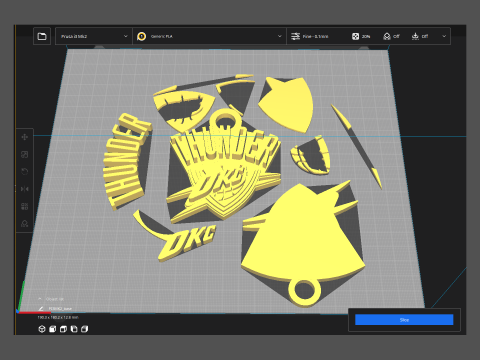Image resolution: width=480 pixels, height=360 pixels.
Task: Click the yellow extruder material icon
Action: [141, 36]
